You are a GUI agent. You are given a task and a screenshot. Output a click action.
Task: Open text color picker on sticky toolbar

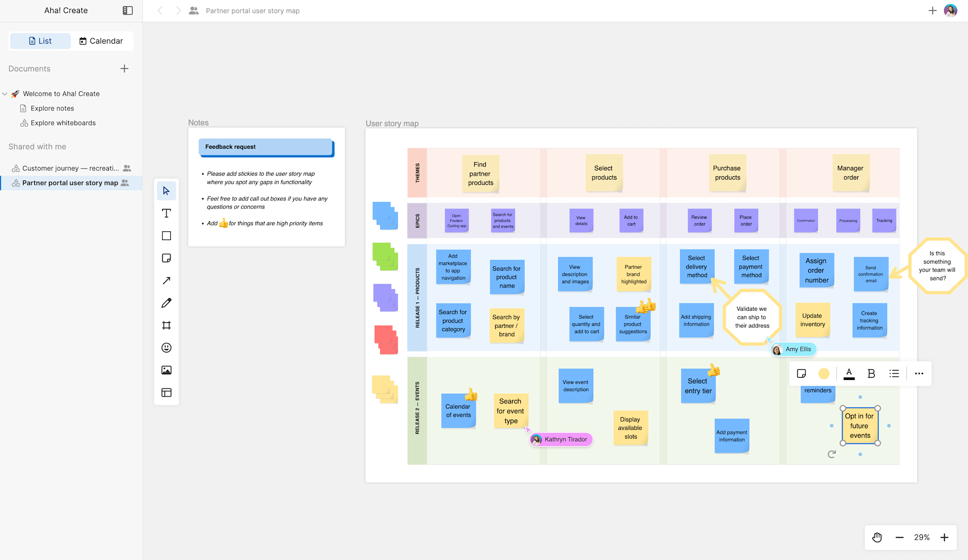click(849, 374)
